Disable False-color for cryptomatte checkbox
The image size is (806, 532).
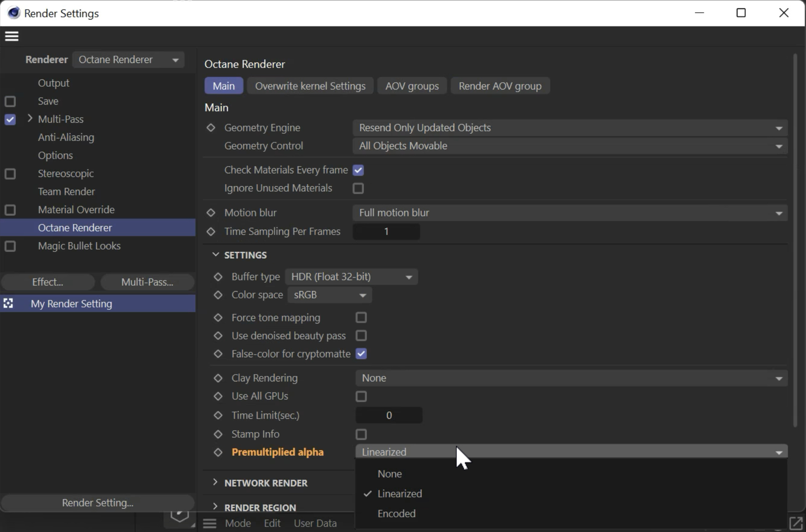[x=361, y=354]
